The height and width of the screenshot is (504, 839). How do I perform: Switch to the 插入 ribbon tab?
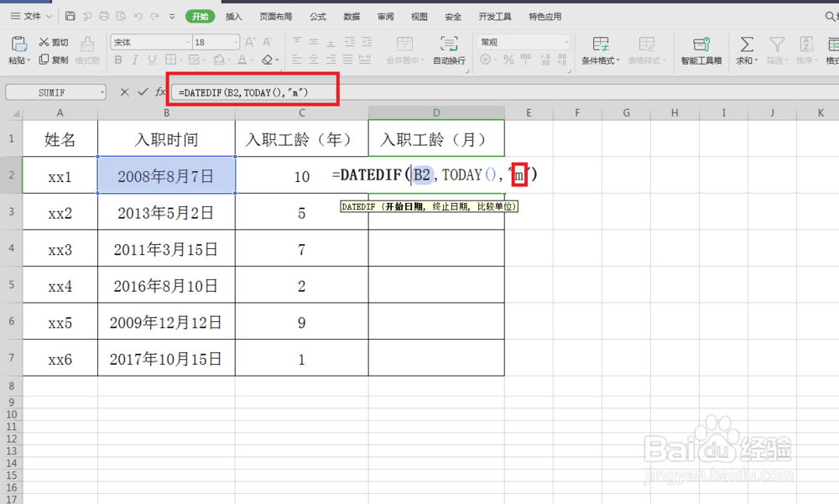click(x=233, y=17)
